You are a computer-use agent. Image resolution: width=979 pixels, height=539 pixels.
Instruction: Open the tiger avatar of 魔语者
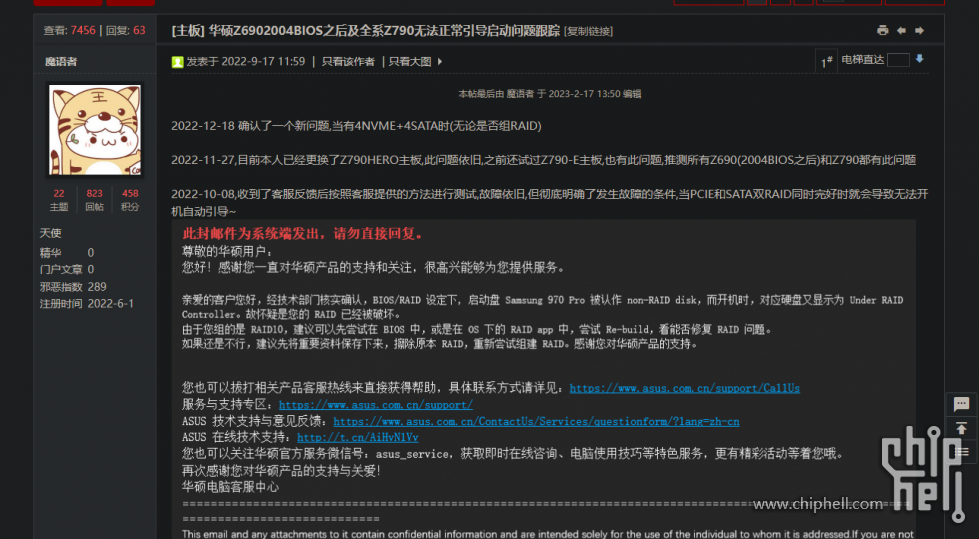tap(95, 130)
